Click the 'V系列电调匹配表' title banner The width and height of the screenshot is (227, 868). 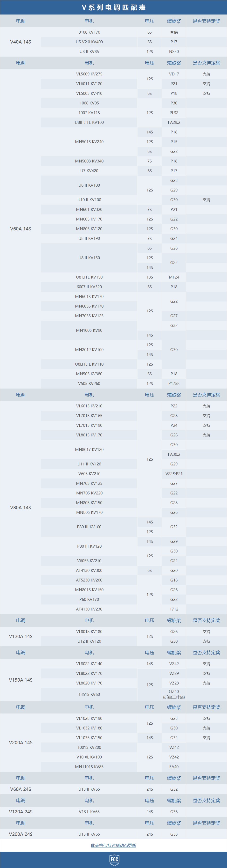coord(113,7)
